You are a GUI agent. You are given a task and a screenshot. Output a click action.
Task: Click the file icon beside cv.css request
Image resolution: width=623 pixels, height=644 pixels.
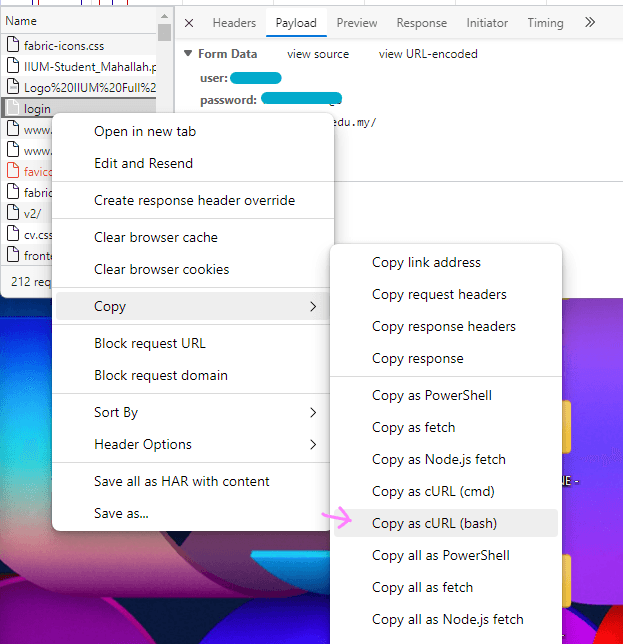point(13,234)
